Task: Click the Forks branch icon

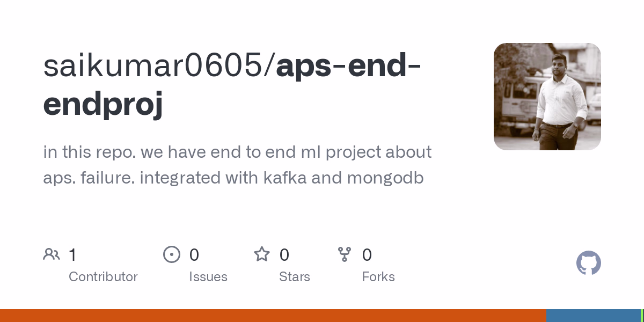Action: click(x=345, y=254)
